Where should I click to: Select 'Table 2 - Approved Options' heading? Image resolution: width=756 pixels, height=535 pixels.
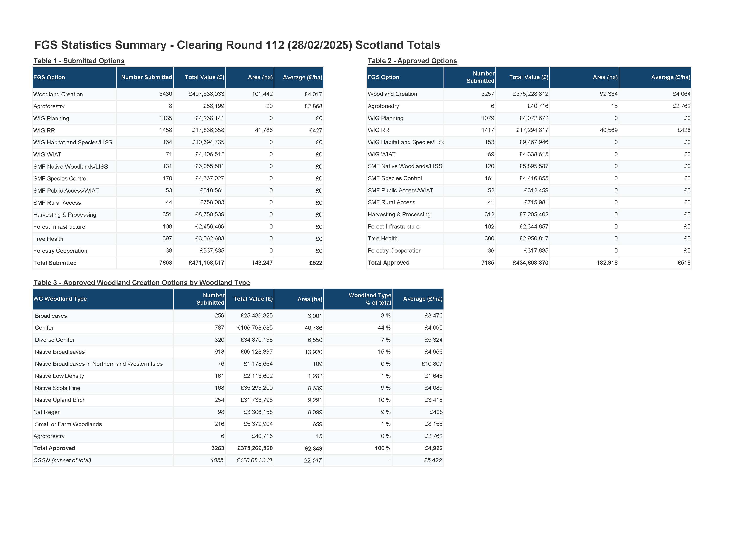click(x=412, y=61)
